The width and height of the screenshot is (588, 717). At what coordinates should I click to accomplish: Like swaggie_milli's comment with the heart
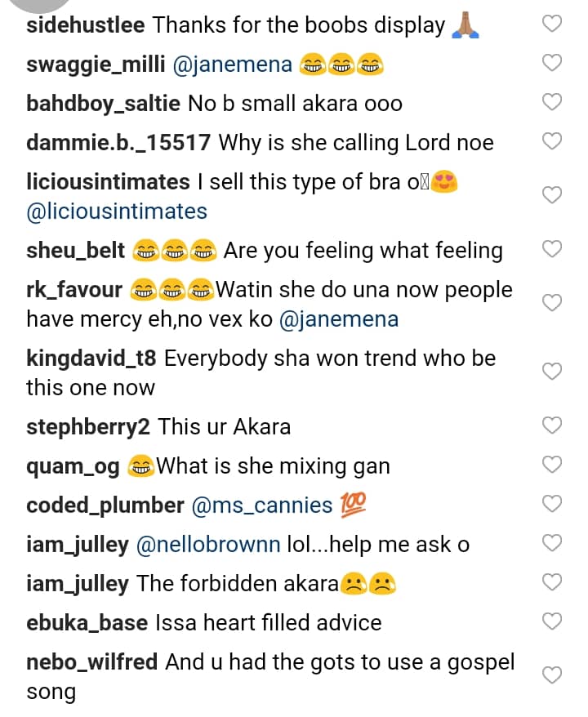pos(553,64)
